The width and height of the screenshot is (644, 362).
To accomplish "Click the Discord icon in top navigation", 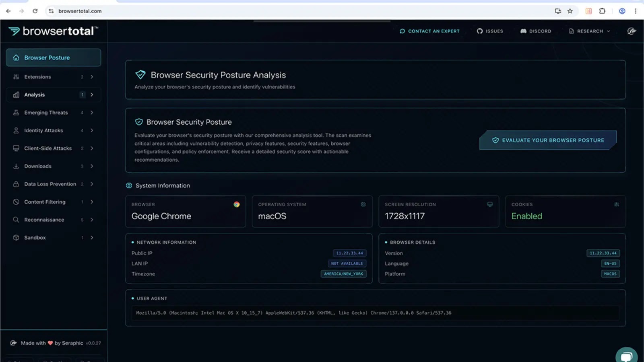I will coord(523,31).
